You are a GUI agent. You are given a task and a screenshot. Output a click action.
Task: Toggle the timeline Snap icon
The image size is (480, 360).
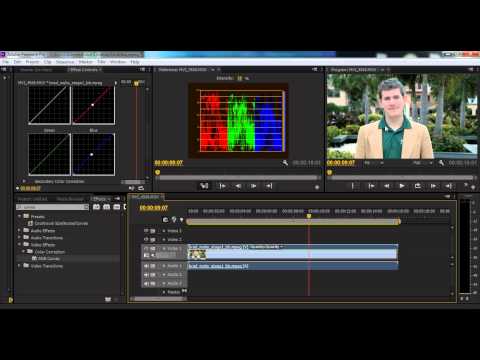point(165,219)
